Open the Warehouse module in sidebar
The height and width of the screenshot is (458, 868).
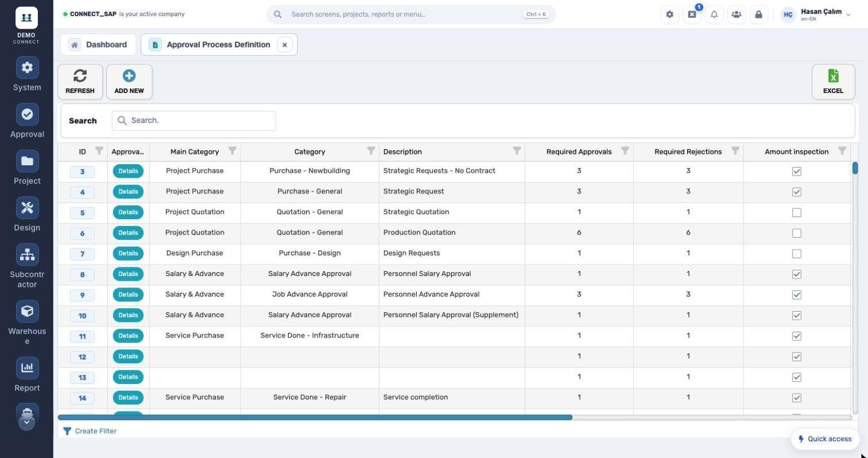click(x=27, y=323)
